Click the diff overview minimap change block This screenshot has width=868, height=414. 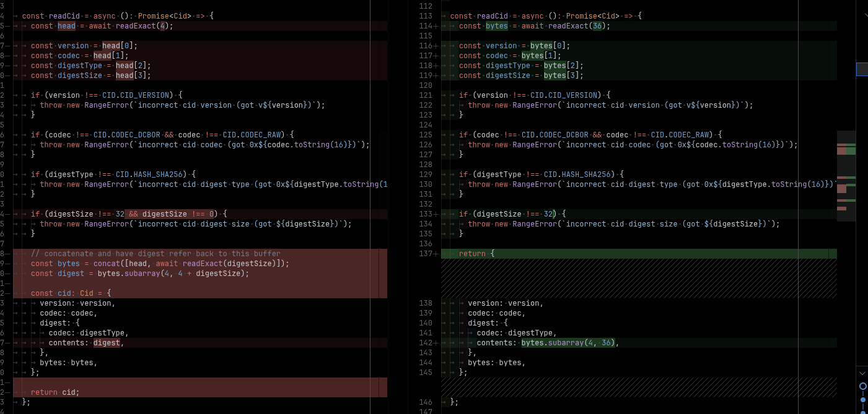coord(846,150)
